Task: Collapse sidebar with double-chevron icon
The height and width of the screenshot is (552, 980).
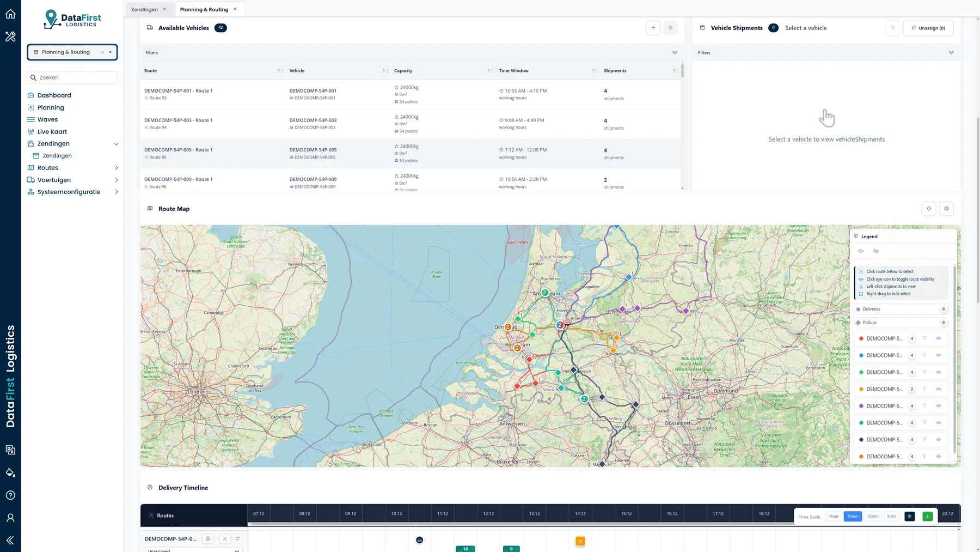Action: pyautogui.click(x=10, y=541)
